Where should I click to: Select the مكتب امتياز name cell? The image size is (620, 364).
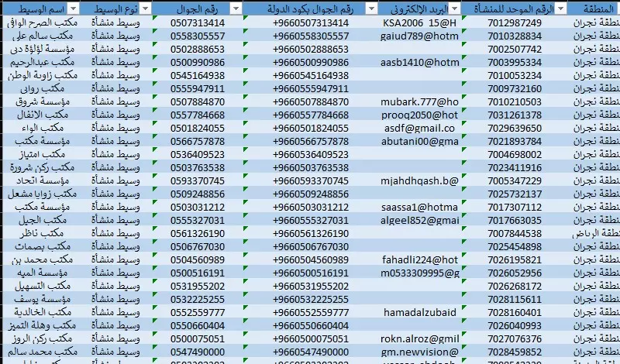[x=41, y=154]
